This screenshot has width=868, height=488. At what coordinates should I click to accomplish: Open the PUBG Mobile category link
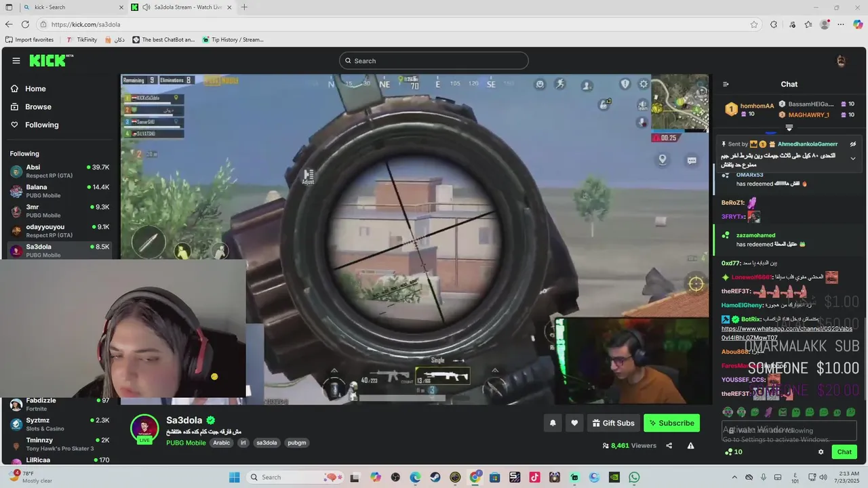[x=186, y=443]
